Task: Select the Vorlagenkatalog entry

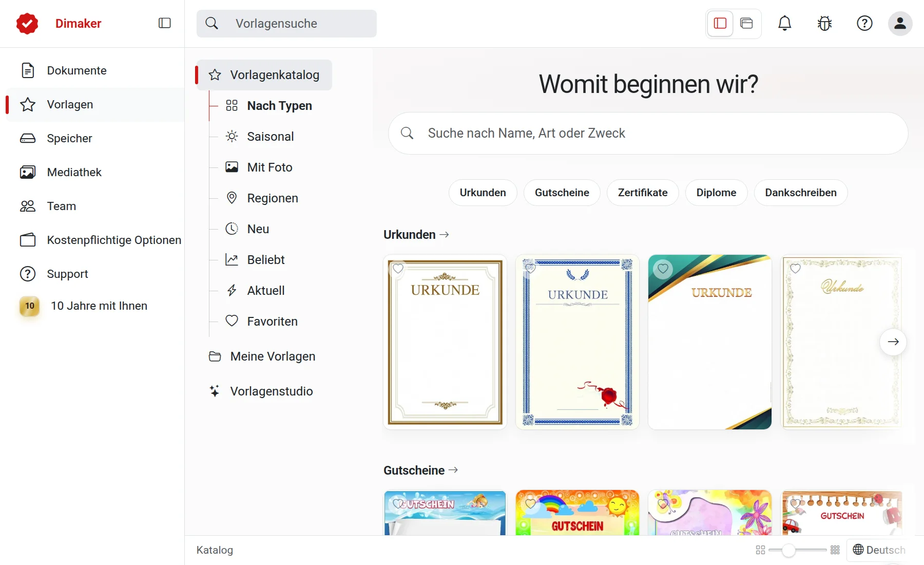Action: coord(264,75)
